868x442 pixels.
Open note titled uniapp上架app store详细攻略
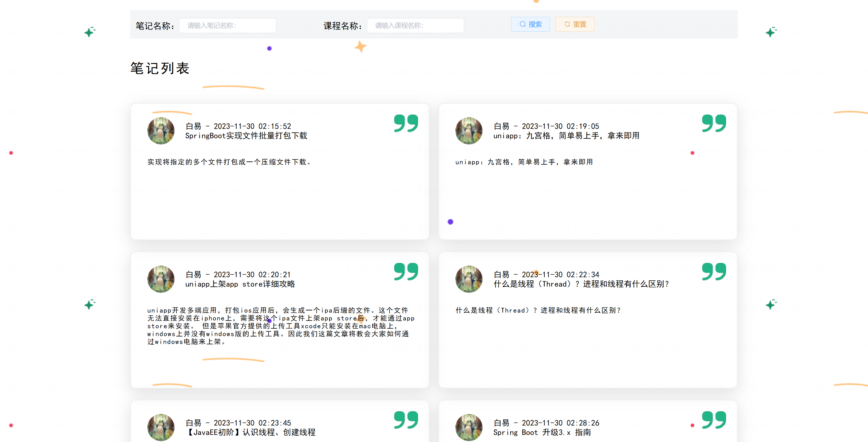[240, 284]
